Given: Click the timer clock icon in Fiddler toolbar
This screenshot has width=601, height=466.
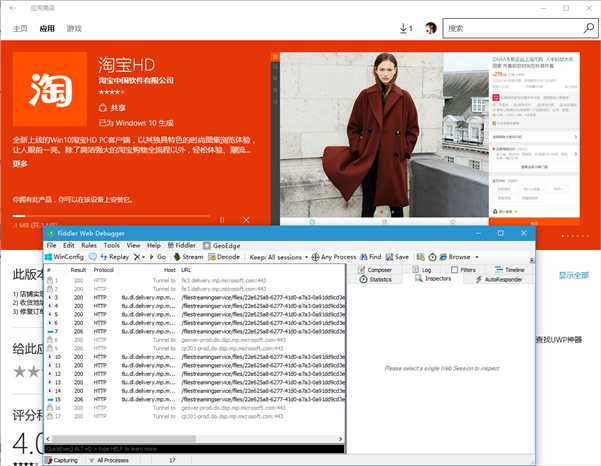Looking at the screenshot, I should [x=432, y=257].
